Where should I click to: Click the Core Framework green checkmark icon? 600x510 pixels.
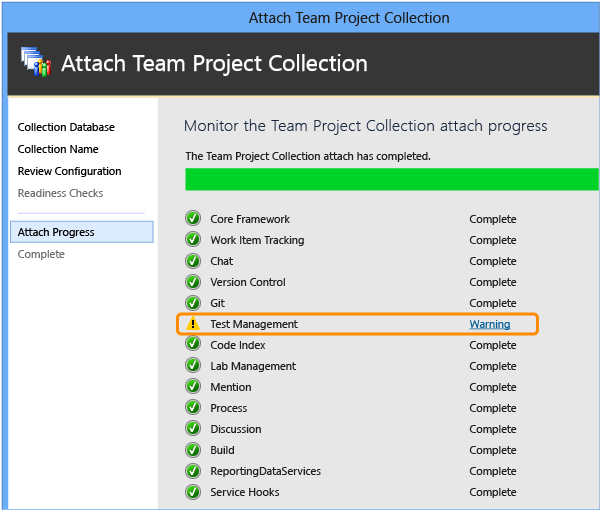pos(193,218)
